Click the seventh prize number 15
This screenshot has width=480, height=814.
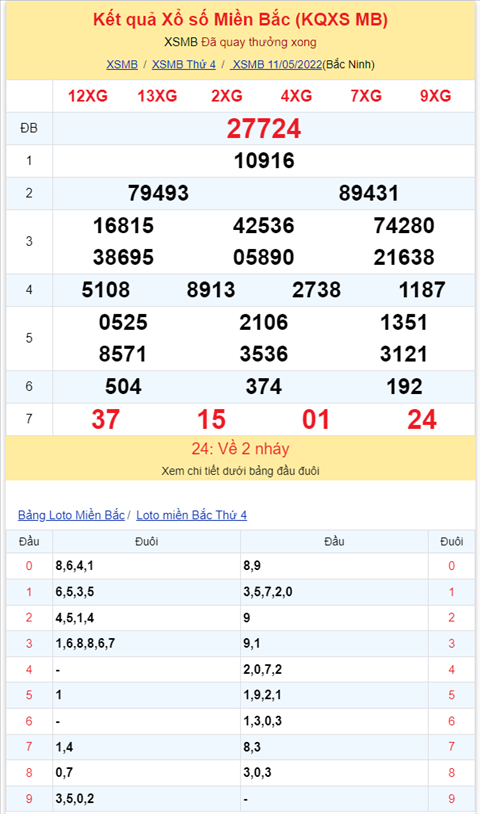pos(211,419)
